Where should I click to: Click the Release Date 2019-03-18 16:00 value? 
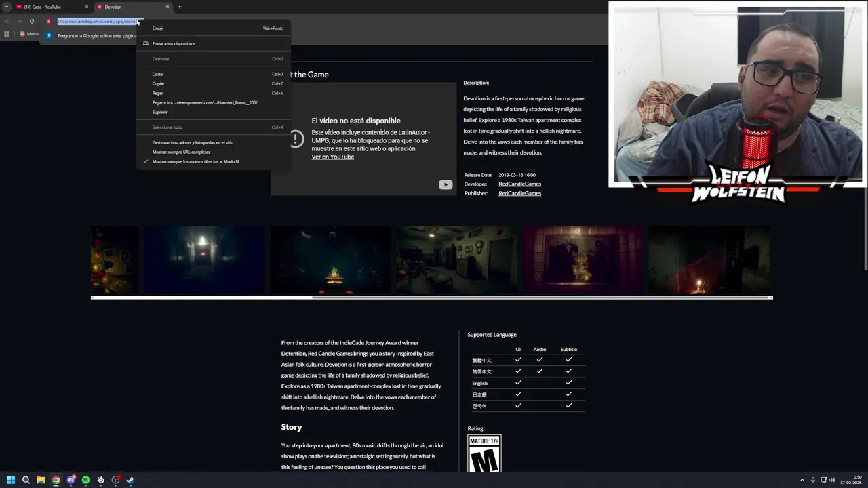517,175
